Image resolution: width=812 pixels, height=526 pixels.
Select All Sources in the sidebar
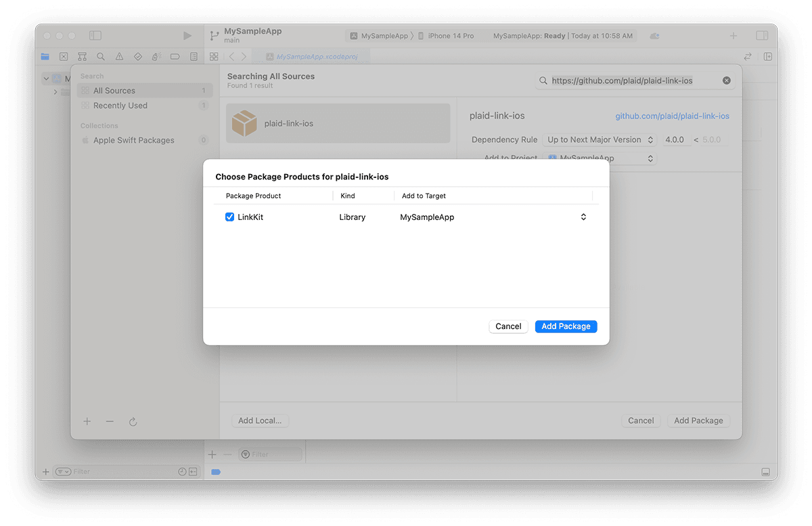point(144,91)
